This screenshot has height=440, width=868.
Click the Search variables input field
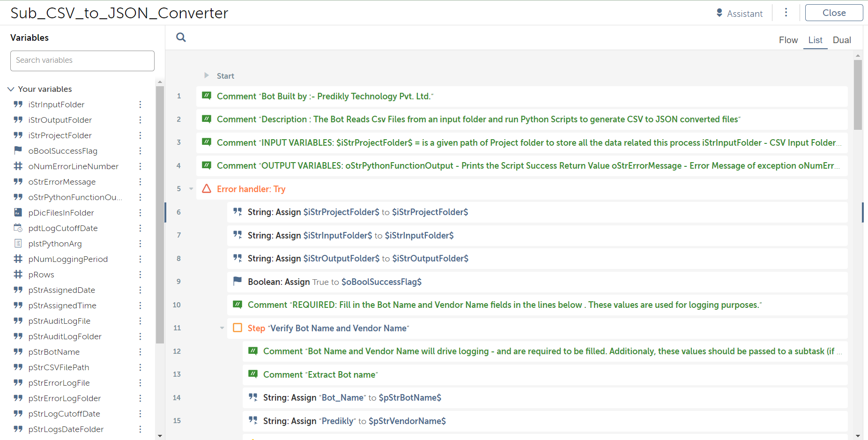[x=82, y=60]
